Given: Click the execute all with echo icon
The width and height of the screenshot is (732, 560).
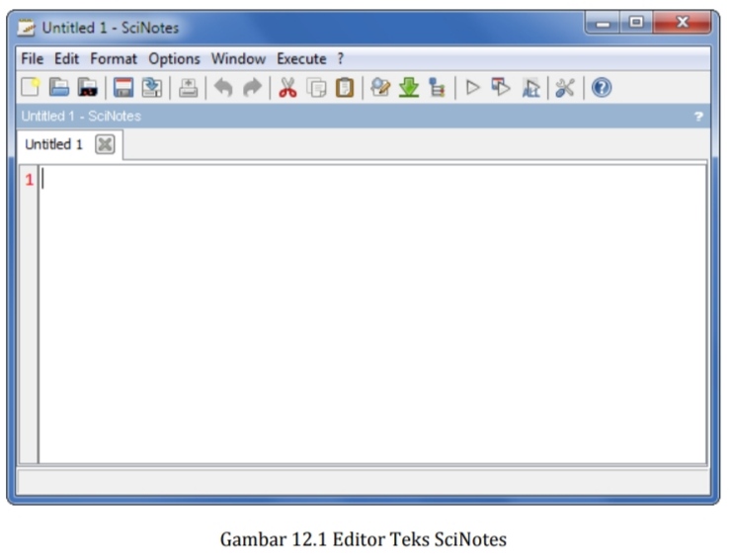Looking at the screenshot, I should click(x=530, y=88).
